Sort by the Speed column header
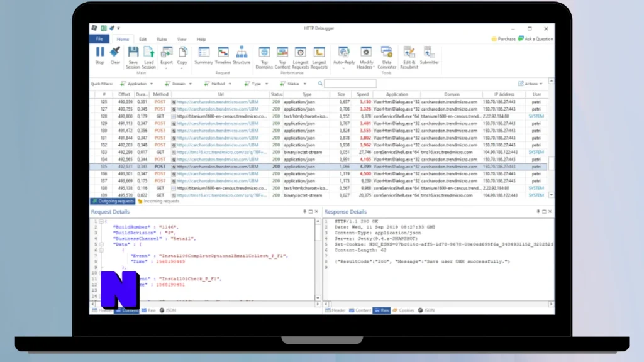Image resolution: width=644 pixels, height=362 pixels. [363, 94]
